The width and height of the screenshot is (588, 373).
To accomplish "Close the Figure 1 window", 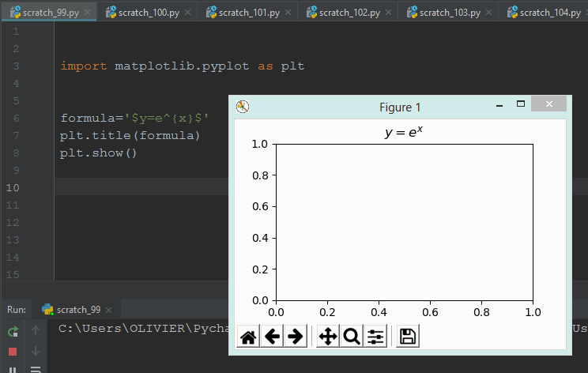I will 548,104.
